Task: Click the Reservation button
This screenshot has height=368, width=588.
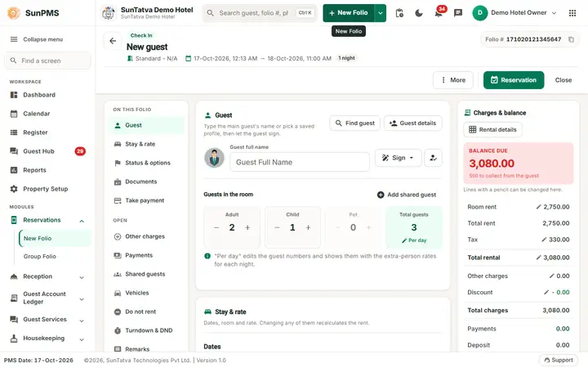Action: [x=514, y=80]
